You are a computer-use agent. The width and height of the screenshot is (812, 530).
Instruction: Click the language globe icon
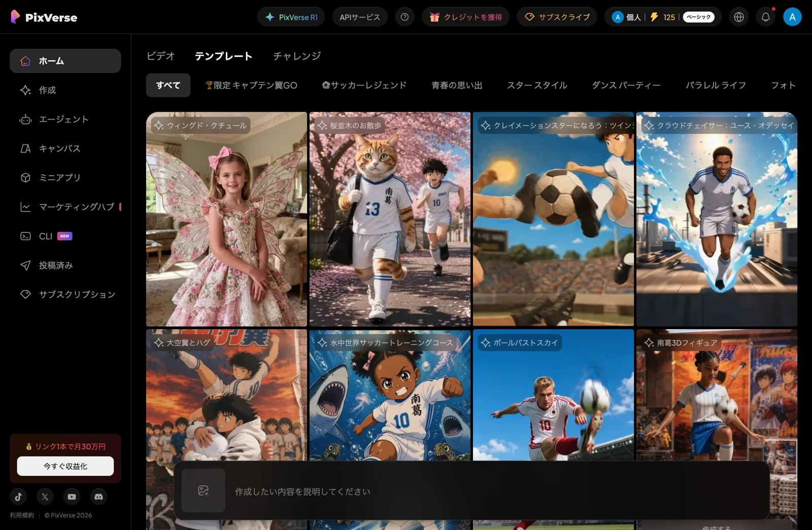[x=739, y=17]
